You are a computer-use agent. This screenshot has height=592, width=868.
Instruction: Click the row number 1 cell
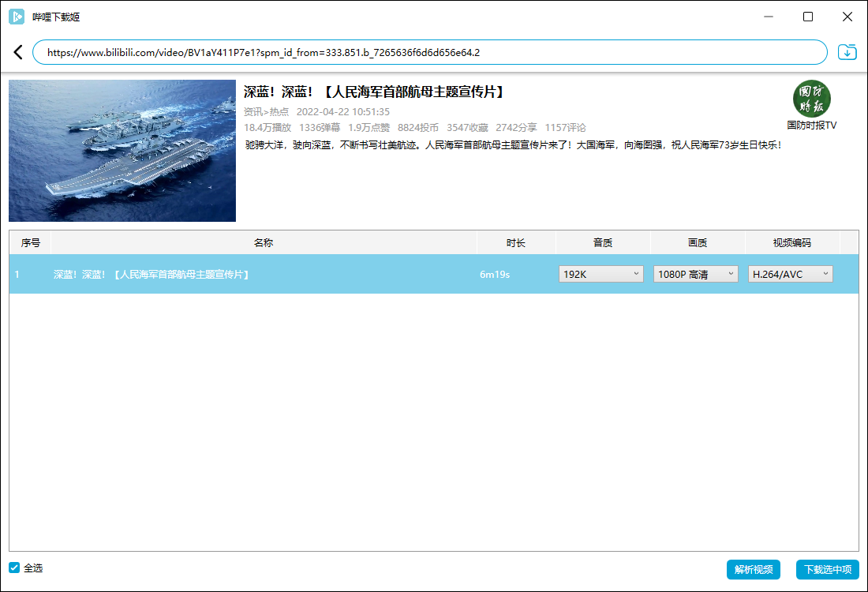click(17, 274)
